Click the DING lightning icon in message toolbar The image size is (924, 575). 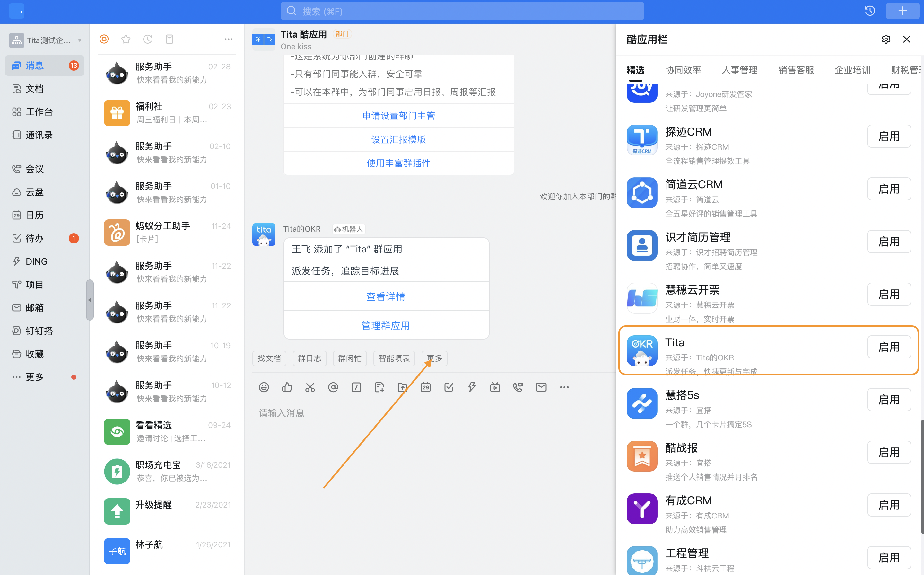(472, 387)
